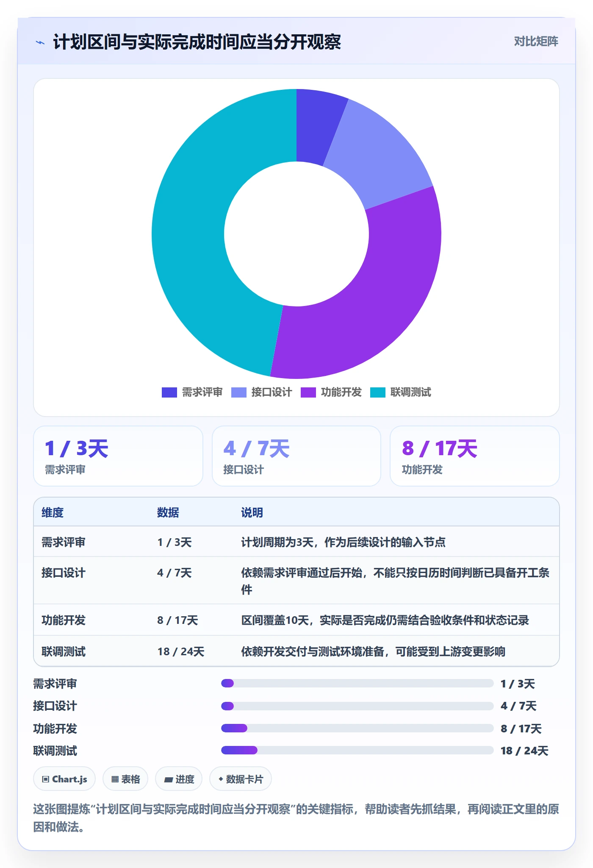Open the 1 / 3天 需求评审 card
The height and width of the screenshot is (868, 593).
[x=118, y=456]
